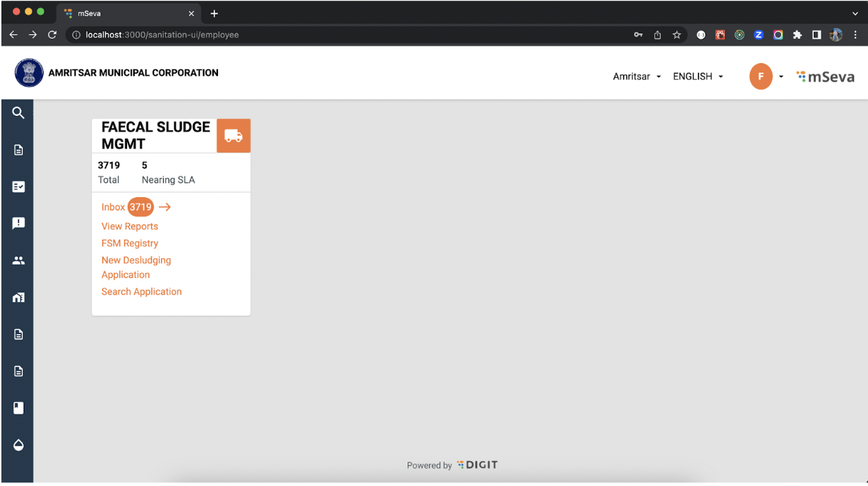Open the complaints exclamation bubble icon
This screenshot has width=868, height=486.
click(19, 223)
